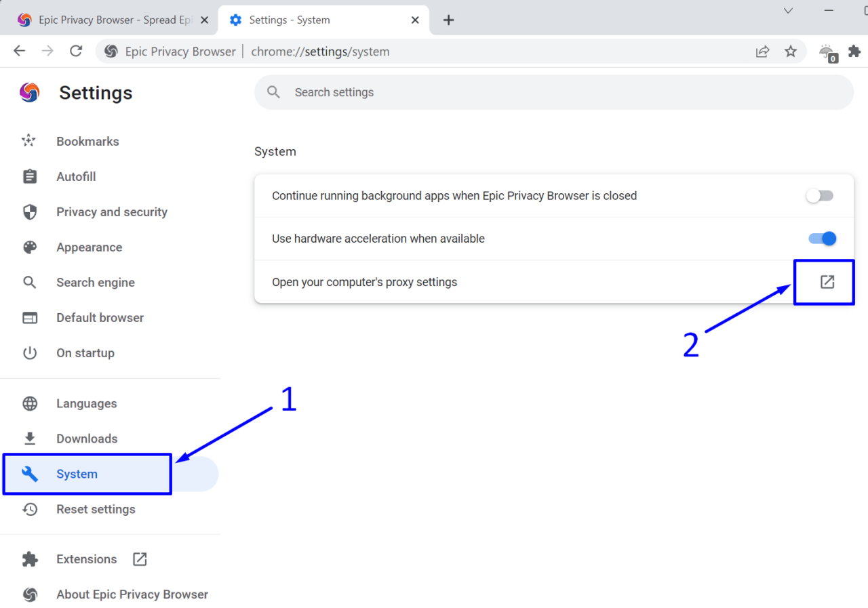Open the Extensions puzzle icon in the toolbar
Image resolution: width=868 pixels, height=608 pixels.
(x=855, y=51)
